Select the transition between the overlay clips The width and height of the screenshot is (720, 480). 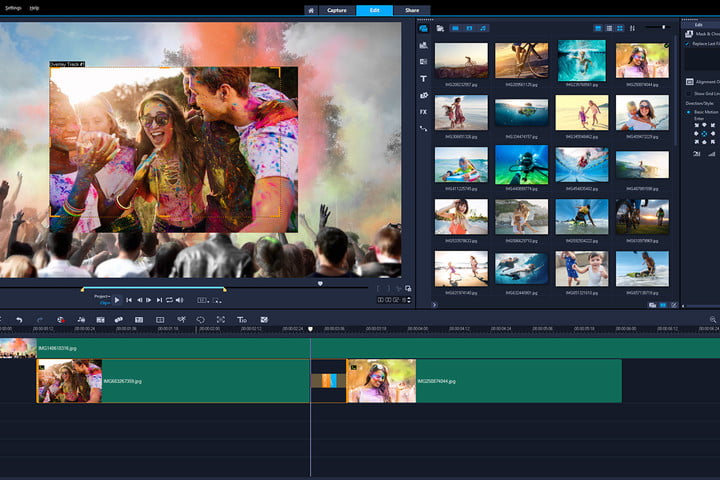(328, 381)
